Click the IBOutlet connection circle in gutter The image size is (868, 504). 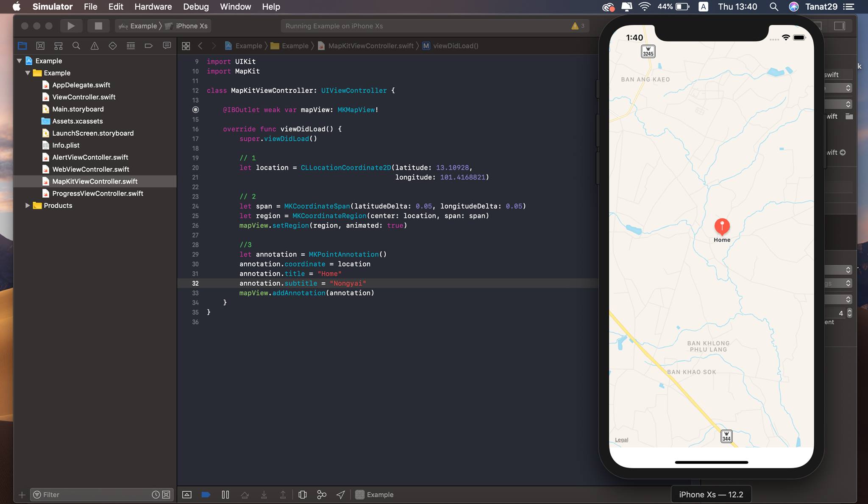click(x=195, y=110)
